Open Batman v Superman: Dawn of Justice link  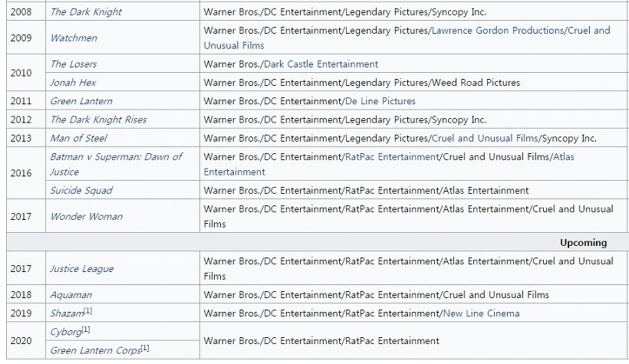coord(116,164)
